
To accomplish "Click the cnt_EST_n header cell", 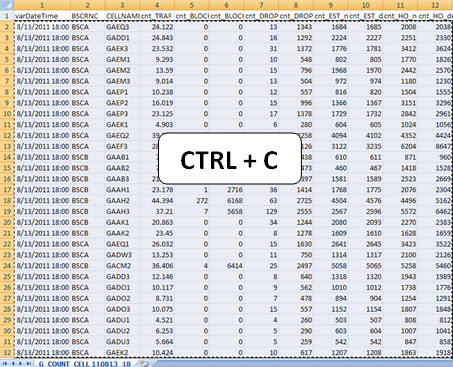I will (331, 16).
